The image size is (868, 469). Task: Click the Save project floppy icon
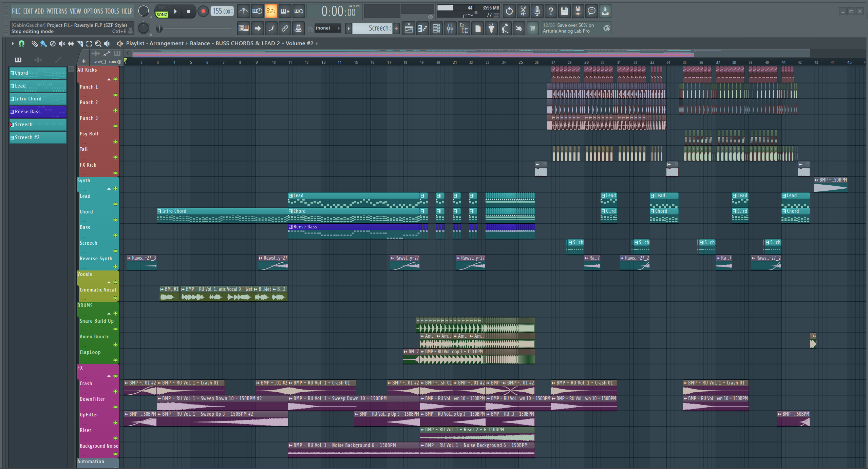point(564,11)
